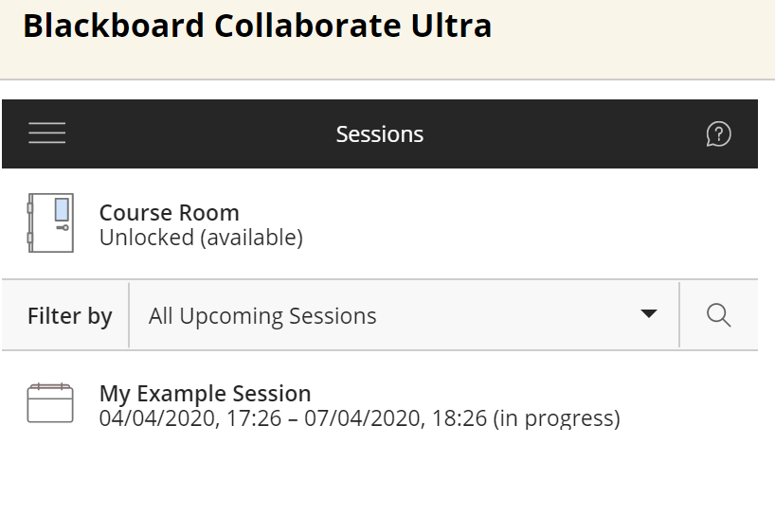Click the cream banner beside the page heading

coord(635,38)
